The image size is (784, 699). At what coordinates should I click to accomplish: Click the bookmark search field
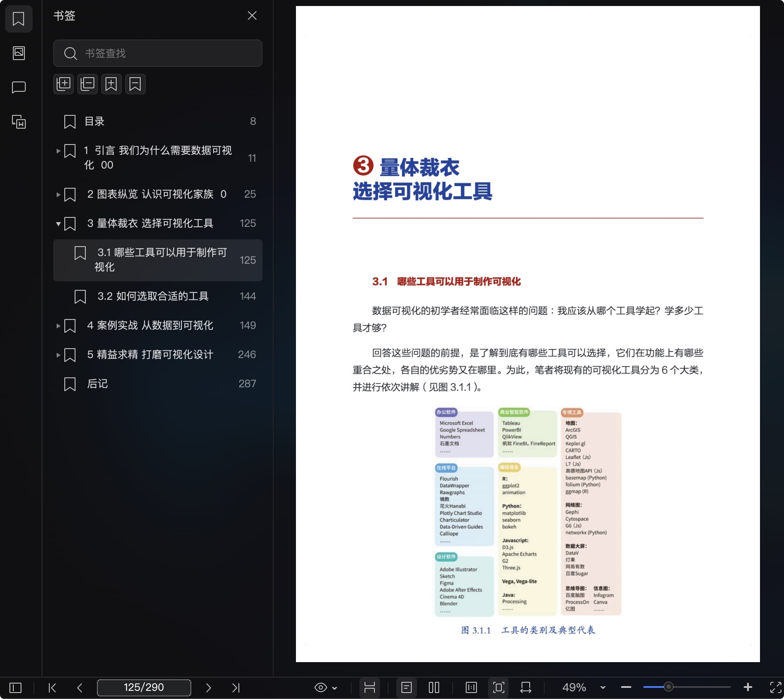click(x=157, y=53)
